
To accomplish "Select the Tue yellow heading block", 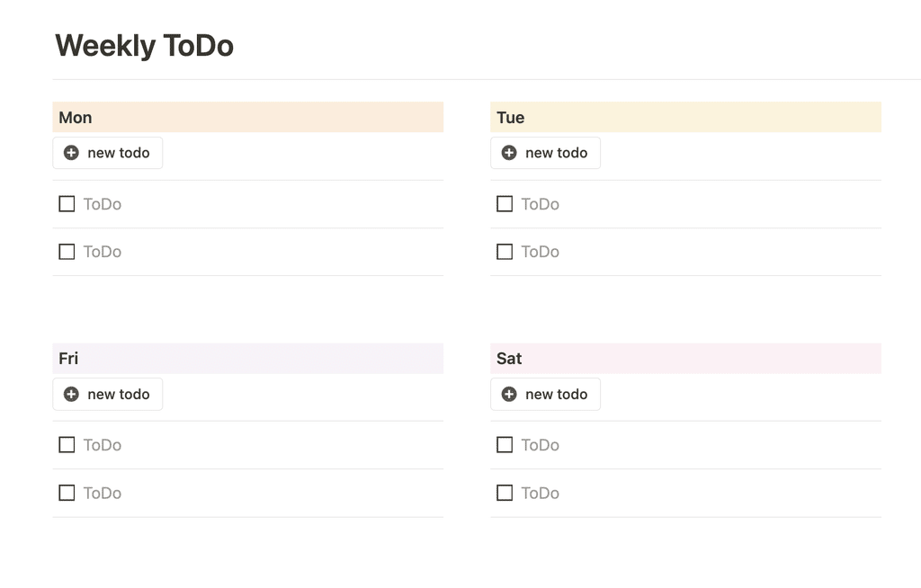I will (685, 117).
